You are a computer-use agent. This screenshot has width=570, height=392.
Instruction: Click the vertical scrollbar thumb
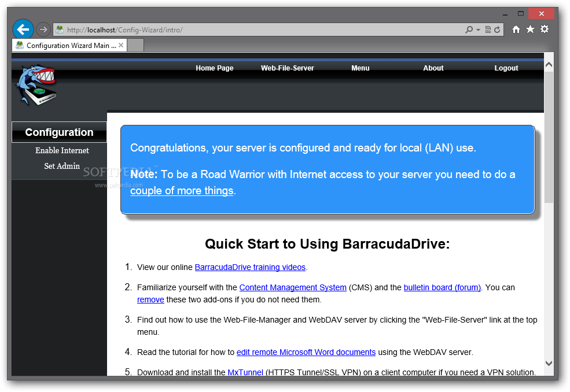point(549,138)
